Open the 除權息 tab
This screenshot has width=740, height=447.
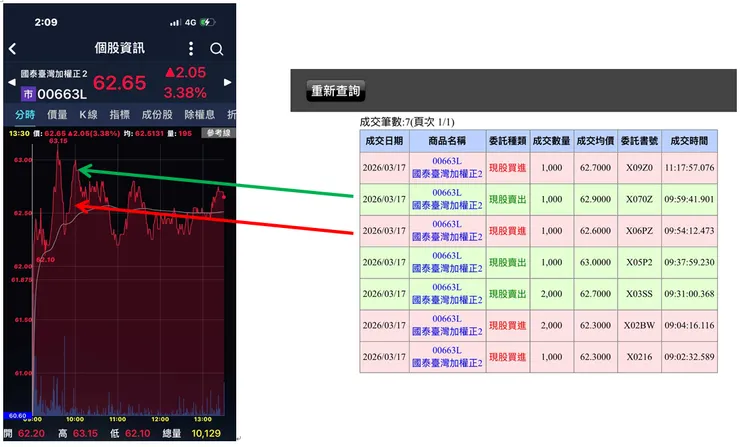(200, 115)
